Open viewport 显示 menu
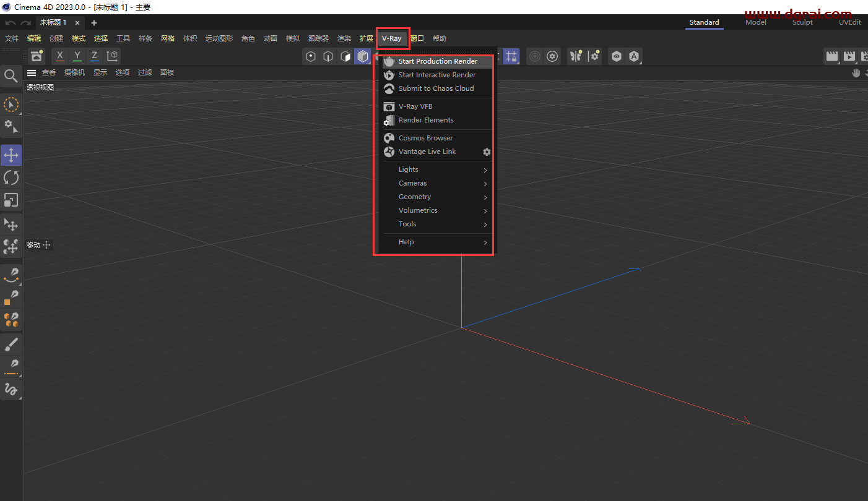The image size is (868, 501). (100, 73)
